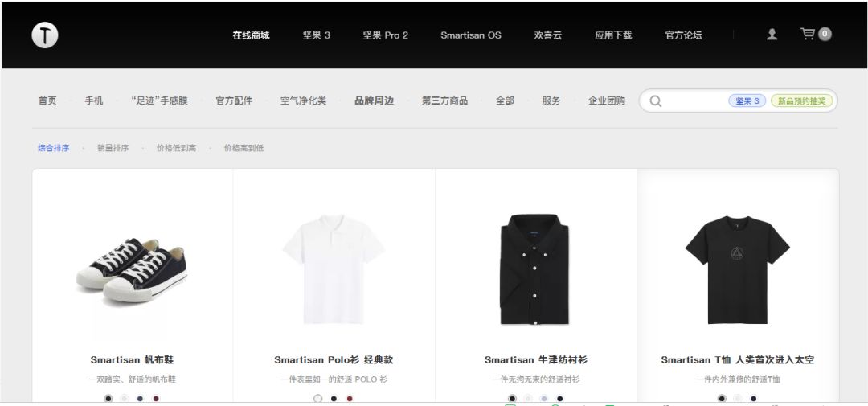Viewport: 868px width, 406px height.
Task: Sort by 价格低到高
Action: pyautogui.click(x=176, y=148)
